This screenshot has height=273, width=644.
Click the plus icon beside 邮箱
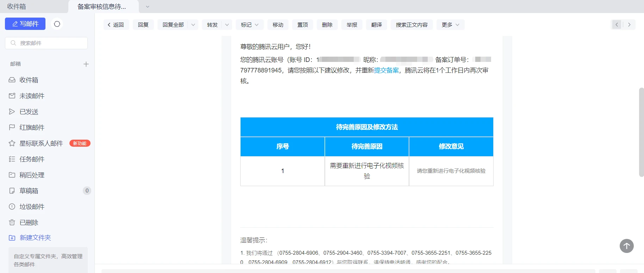(x=86, y=64)
